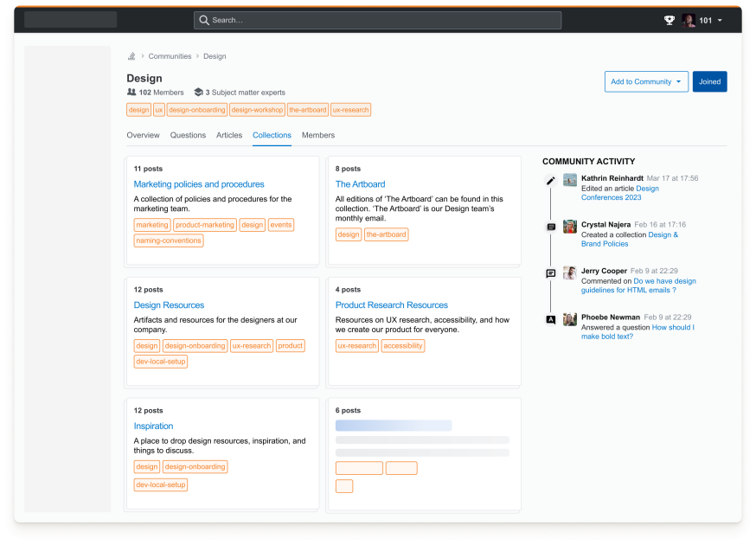Select the Collections tab
Screen dimensions: 756x545
[x=272, y=135]
